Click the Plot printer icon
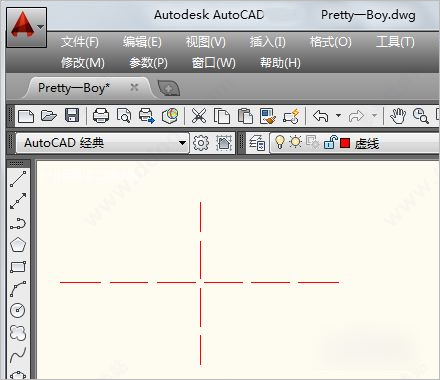Screen dimensions: 440x380 point(101,116)
